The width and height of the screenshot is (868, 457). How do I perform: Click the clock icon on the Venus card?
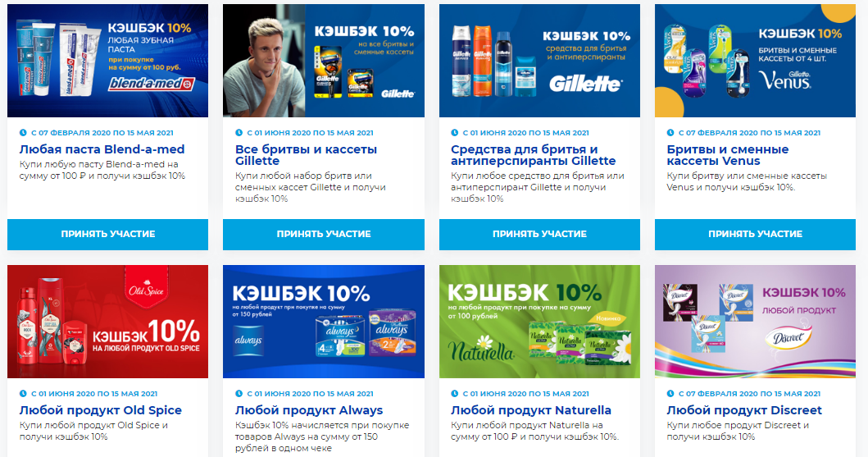click(670, 133)
